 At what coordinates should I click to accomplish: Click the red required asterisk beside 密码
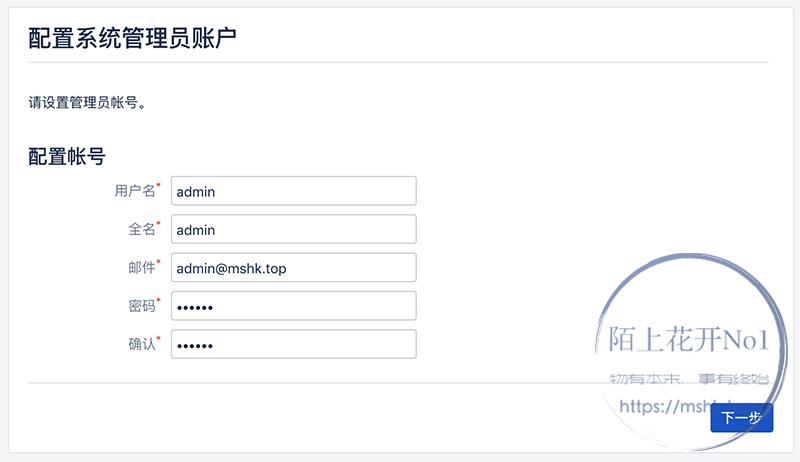[x=158, y=299]
